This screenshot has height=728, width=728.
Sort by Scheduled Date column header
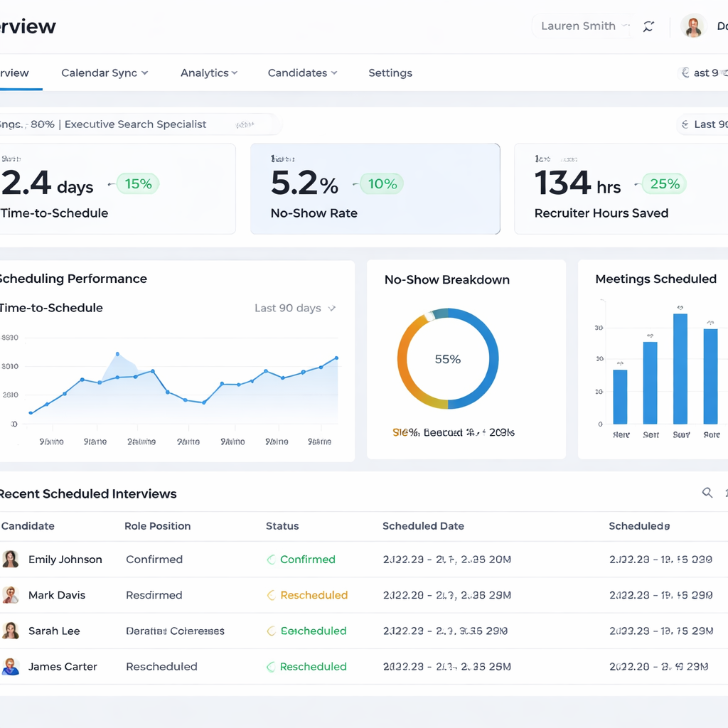pos(423,526)
